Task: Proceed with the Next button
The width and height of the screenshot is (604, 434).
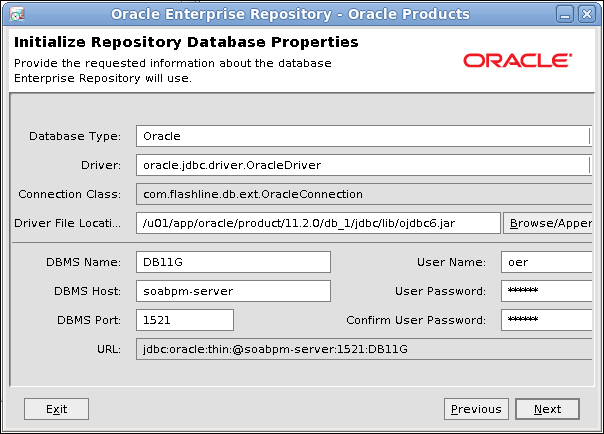Action: tap(547, 409)
